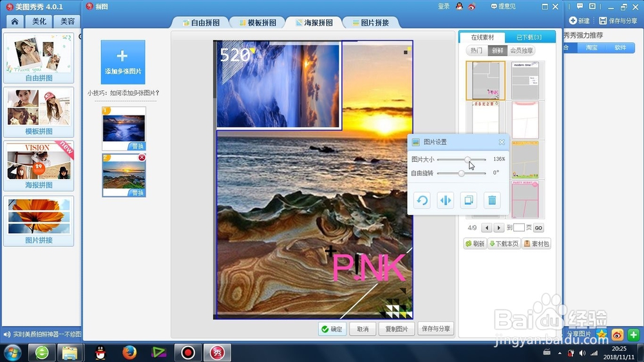Select 自由拼图 mode in left sidebar

click(39, 58)
